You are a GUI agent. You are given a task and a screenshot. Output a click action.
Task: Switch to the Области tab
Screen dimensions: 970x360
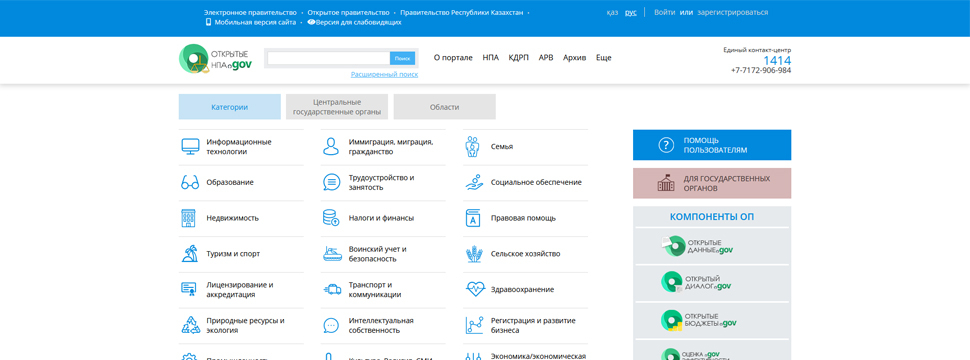coord(444,107)
